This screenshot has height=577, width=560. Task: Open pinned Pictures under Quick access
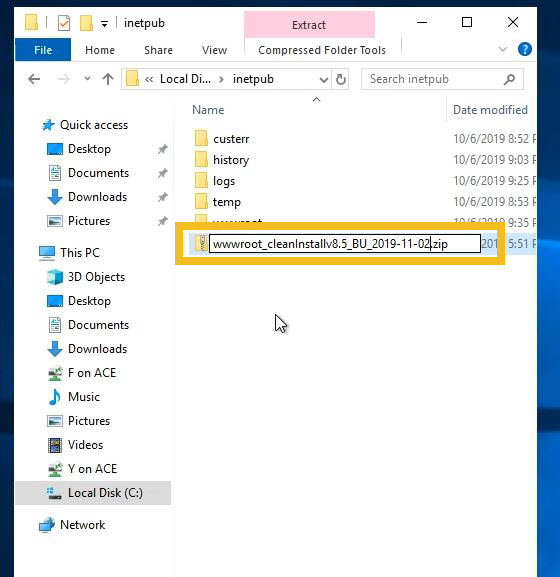pyautogui.click(x=89, y=221)
